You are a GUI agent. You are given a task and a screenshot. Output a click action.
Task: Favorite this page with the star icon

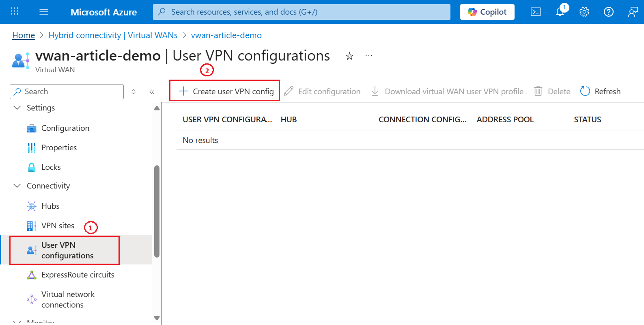[349, 56]
